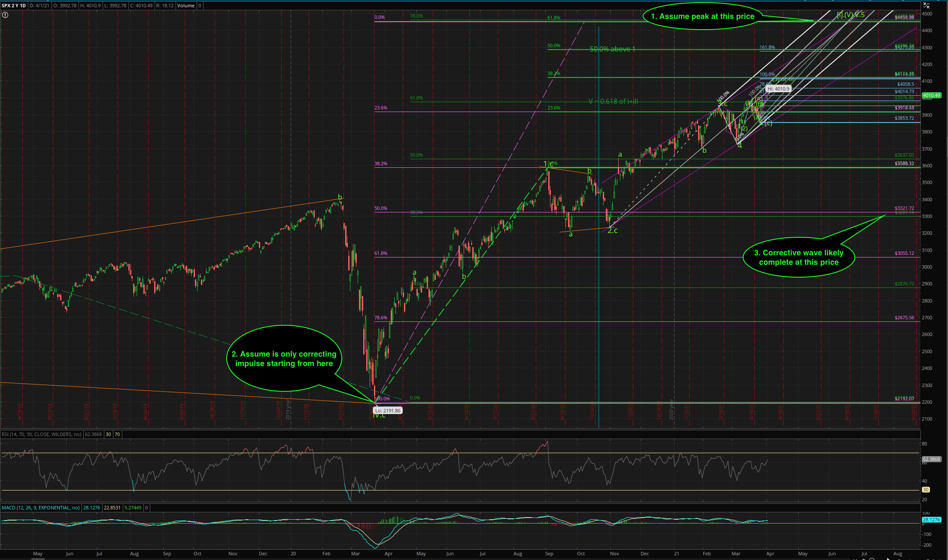Screen dimensions: 948x560
Task: Click the Volume label in header
Action: pyautogui.click(x=185, y=6)
